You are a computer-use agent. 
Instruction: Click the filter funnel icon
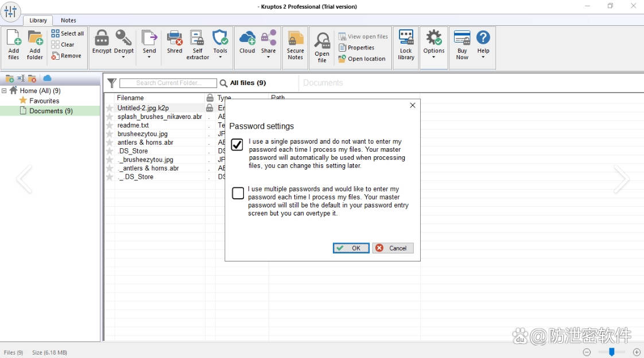point(112,83)
